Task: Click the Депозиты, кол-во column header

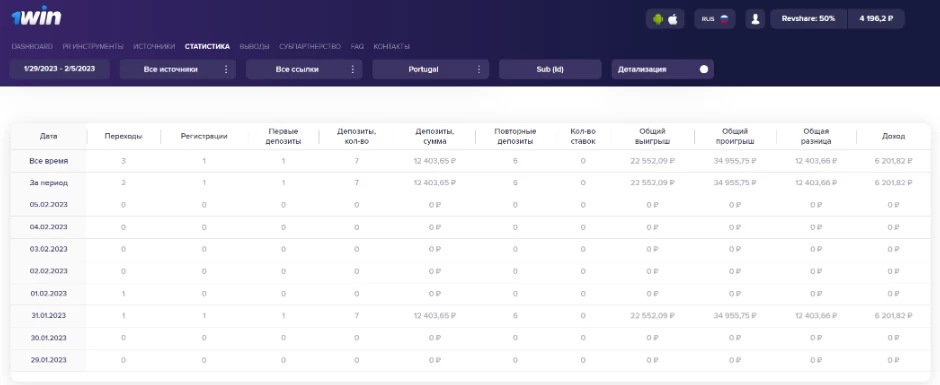Action: point(357,136)
